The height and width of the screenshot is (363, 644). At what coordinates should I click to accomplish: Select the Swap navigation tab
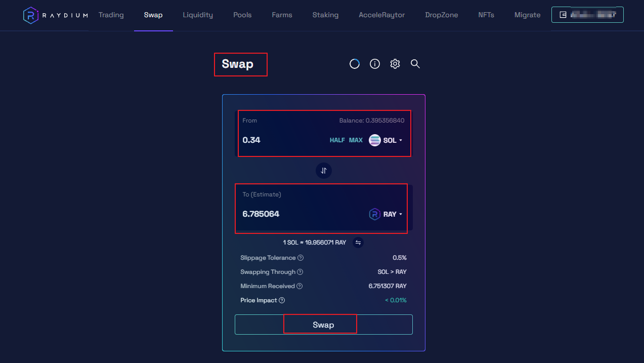153,15
